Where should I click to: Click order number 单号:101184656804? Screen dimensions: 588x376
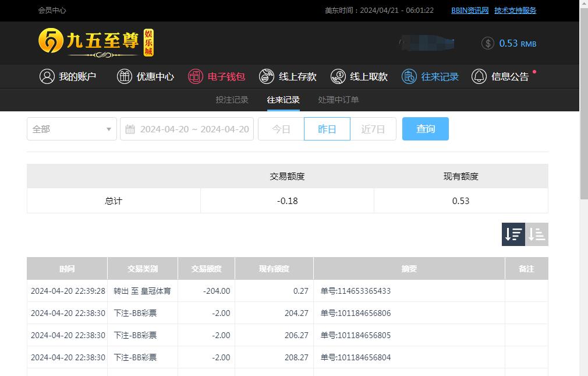point(356,357)
